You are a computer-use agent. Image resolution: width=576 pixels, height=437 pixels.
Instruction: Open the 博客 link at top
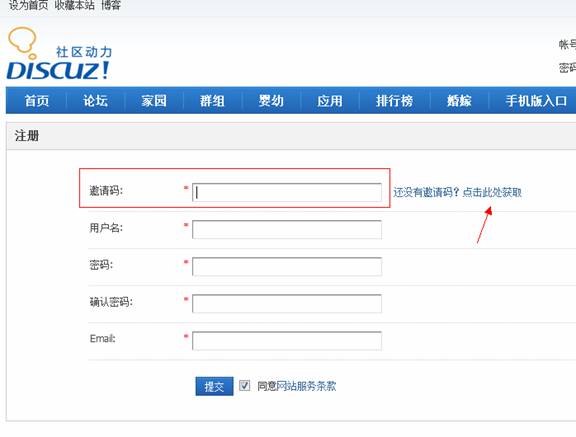(111, 5)
